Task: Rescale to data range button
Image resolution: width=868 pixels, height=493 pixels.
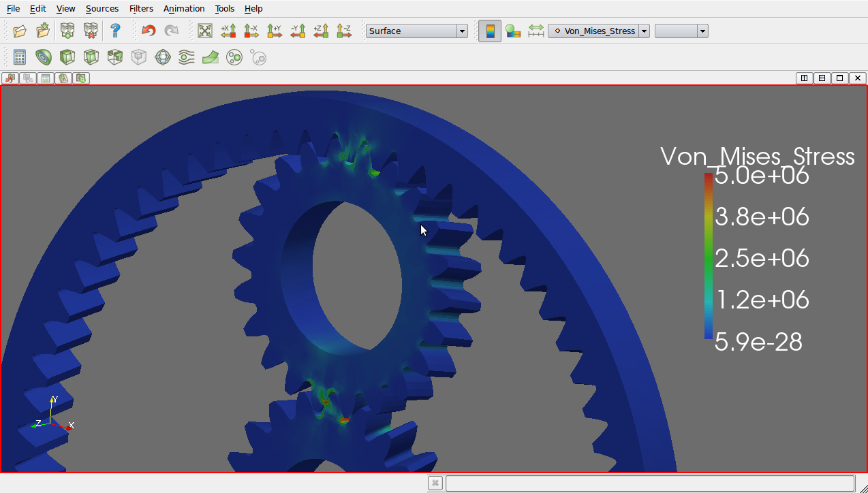Action: tap(536, 31)
